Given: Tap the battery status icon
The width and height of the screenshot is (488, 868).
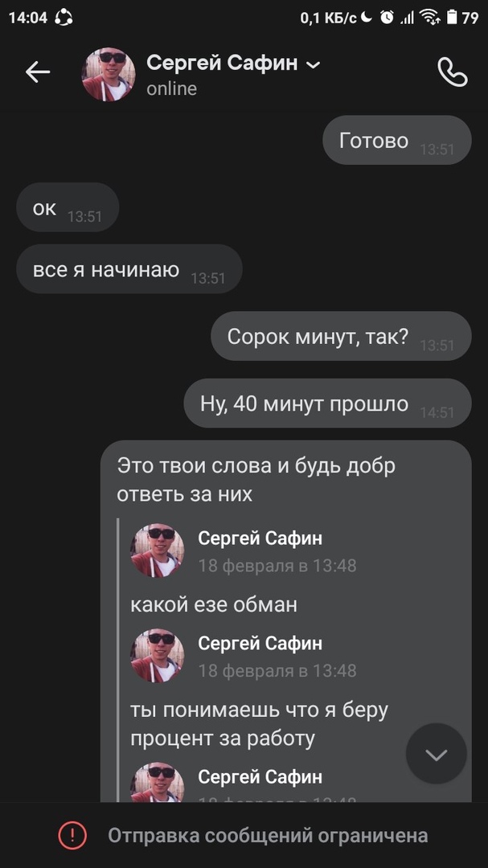Looking at the screenshot, I should (452, 18).
